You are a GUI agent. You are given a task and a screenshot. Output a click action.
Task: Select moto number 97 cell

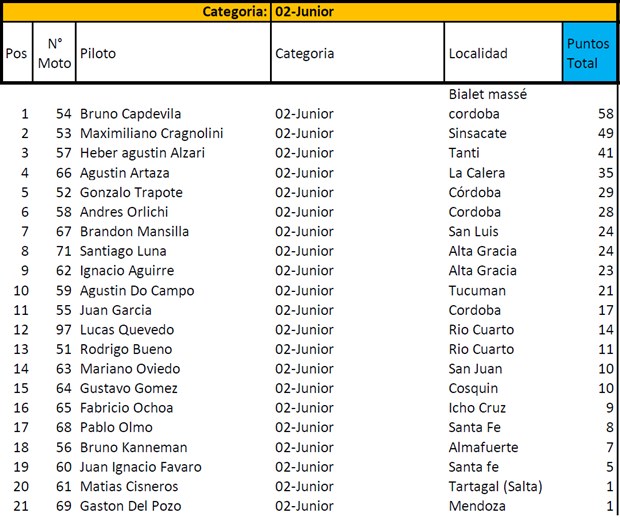click(x=64, y=329)
